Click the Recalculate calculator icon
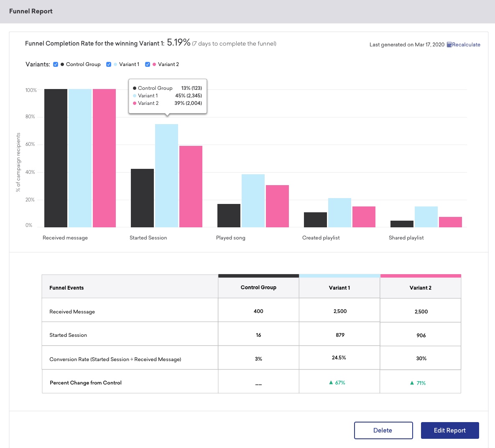The height and width of the screenshot is (448, 495). click(449, 45)
